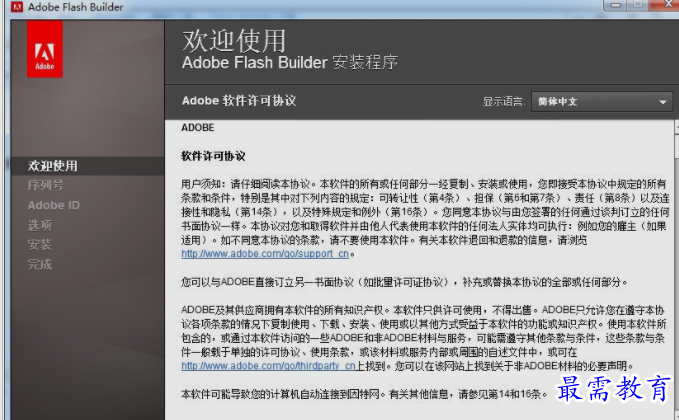Click the paragraph starting 本软件可能导致您的计算机
This screenshot has height=420, width=679.
coord(364,394)
